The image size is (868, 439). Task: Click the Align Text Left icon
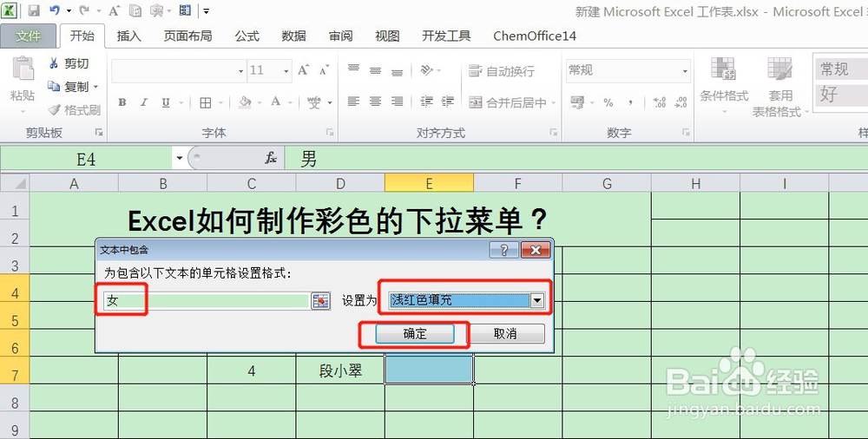[x=354, y=102]
